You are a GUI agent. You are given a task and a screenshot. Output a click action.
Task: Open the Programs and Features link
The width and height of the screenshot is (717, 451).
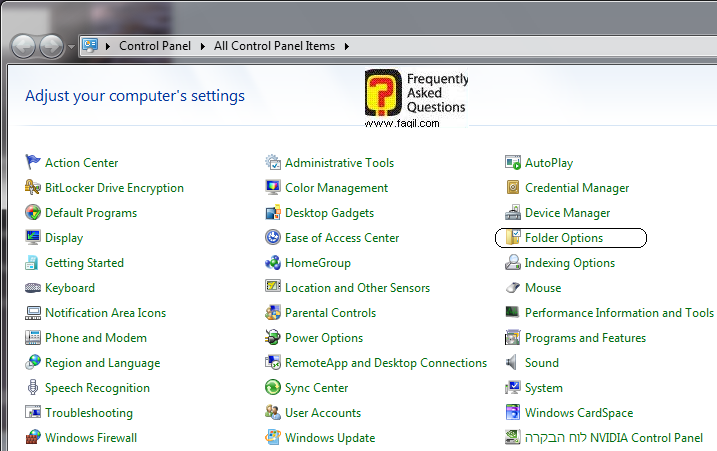(x=585, y=338)
